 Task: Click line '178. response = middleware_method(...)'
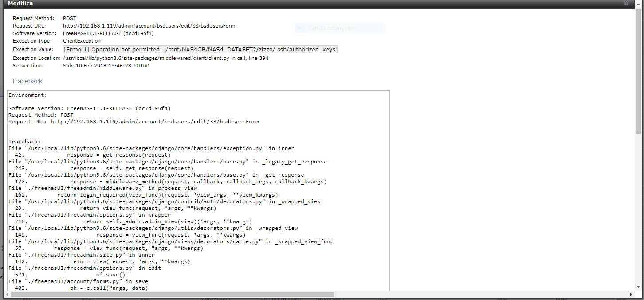[171, 182]
